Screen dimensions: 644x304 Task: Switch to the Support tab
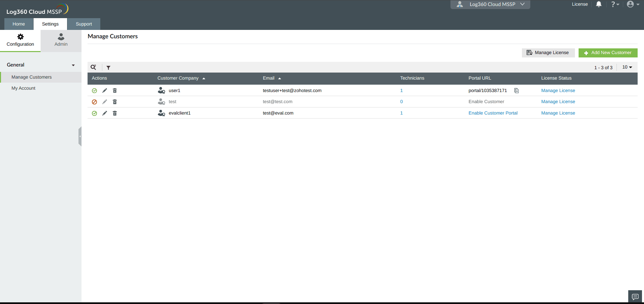pos(84,24)
